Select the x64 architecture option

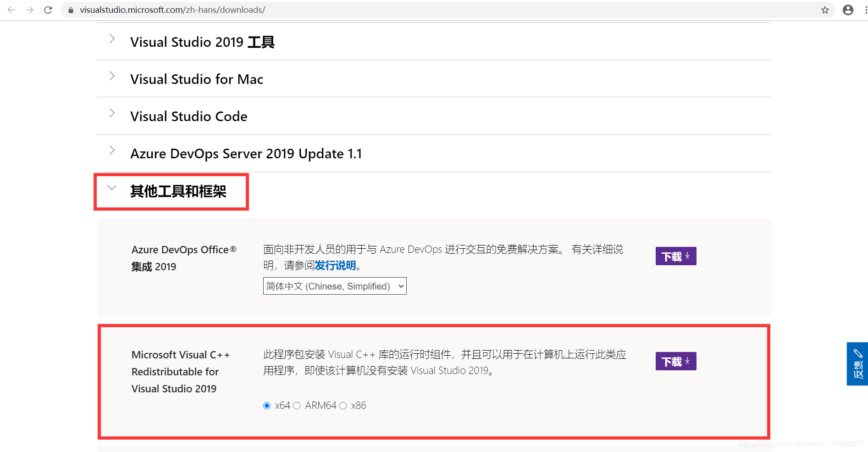267,406
